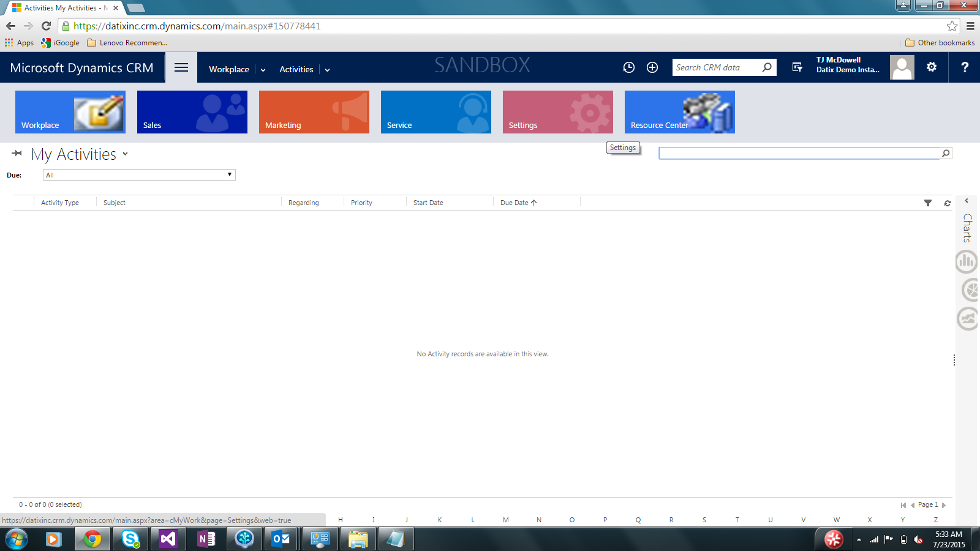Pin the My Activities view
Viewport: 980px width, 551px height.
[17, 153]
